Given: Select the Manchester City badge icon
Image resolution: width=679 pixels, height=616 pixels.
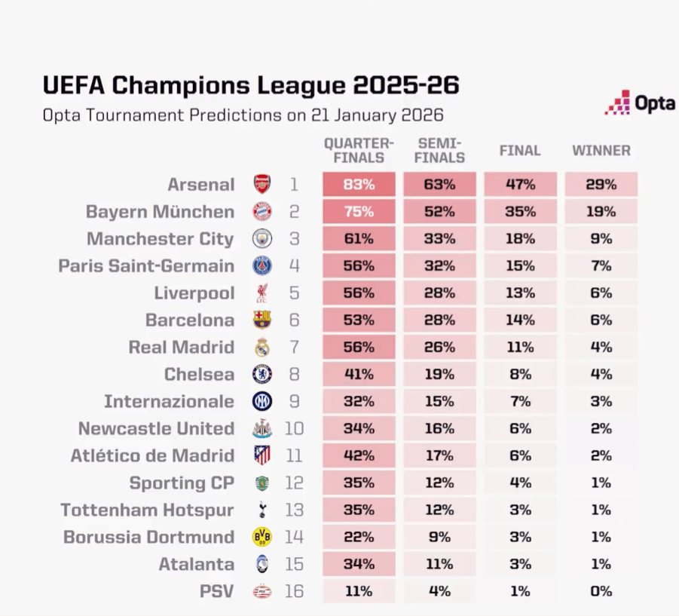Looking at the screenshot, I should point(262,239).
